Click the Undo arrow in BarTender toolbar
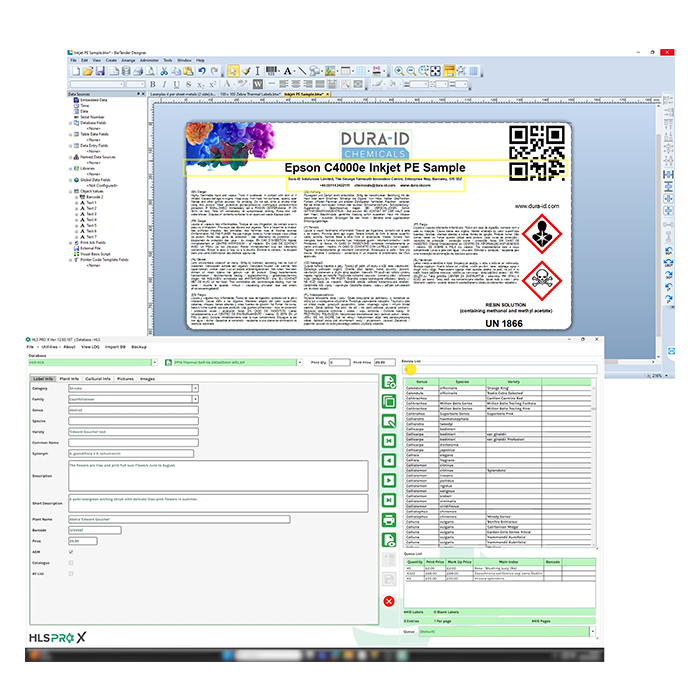The width and height of the screenshot is (700, 700). pyautogui.click(x=202, y=71)
